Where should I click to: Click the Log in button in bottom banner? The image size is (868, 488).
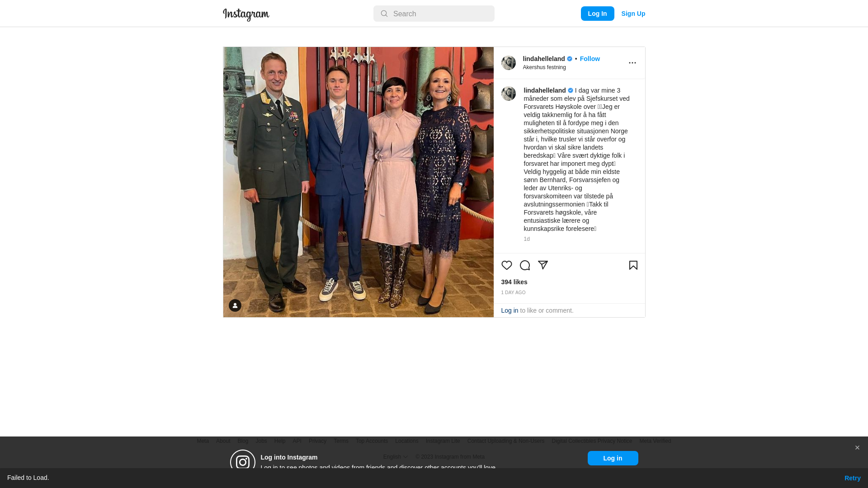[x=613, y=458]
